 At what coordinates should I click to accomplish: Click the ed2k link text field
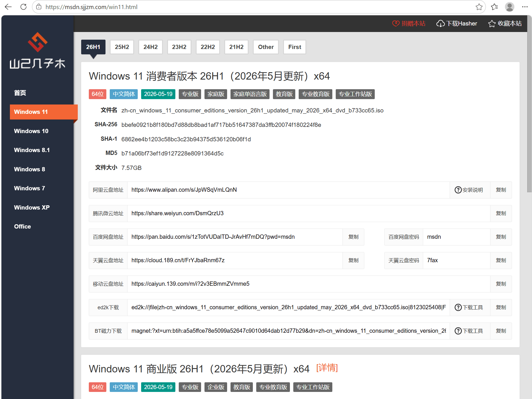click(x=288, y=308)
